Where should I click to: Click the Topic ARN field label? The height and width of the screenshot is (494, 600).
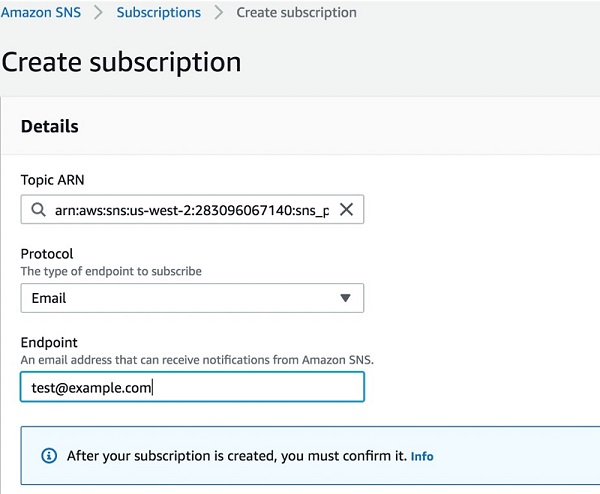(x=52, y=180)
